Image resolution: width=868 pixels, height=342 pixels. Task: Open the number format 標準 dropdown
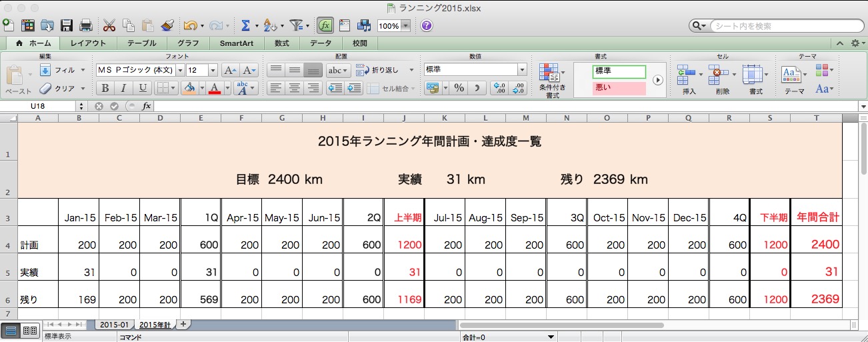coord(522,70)
